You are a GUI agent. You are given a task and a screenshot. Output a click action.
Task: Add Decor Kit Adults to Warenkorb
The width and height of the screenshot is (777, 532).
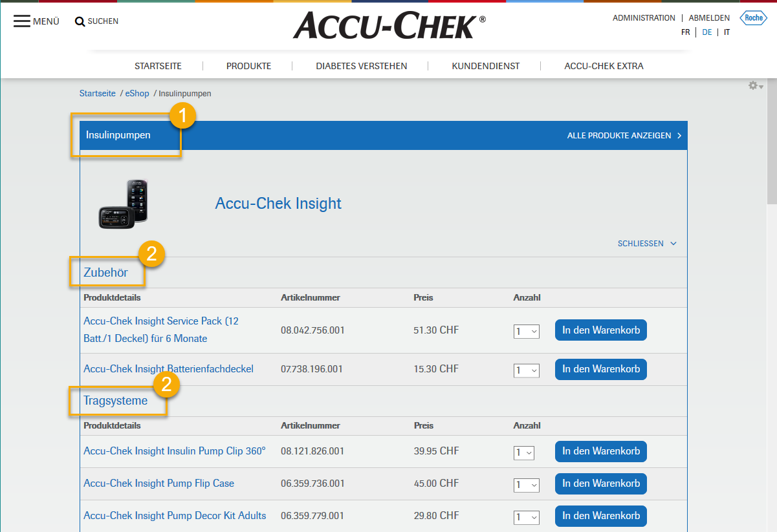(601, 516)
